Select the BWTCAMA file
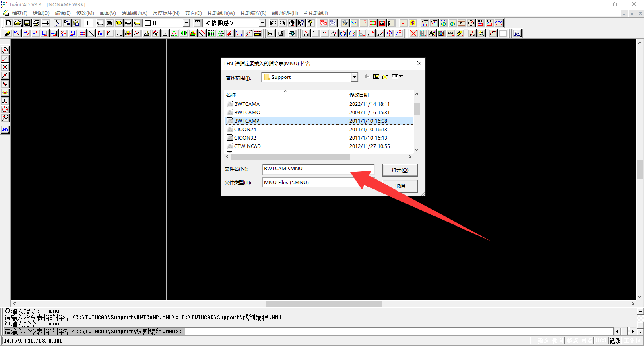The image size is (644, 346). 247,104
